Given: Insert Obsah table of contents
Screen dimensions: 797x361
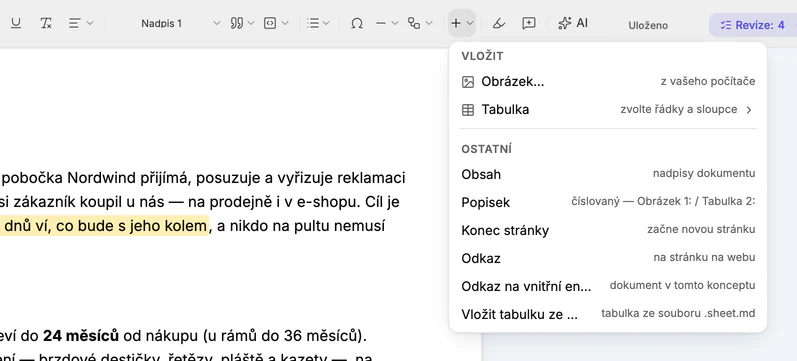Looking at the screenshot, I should coord(608,174).
